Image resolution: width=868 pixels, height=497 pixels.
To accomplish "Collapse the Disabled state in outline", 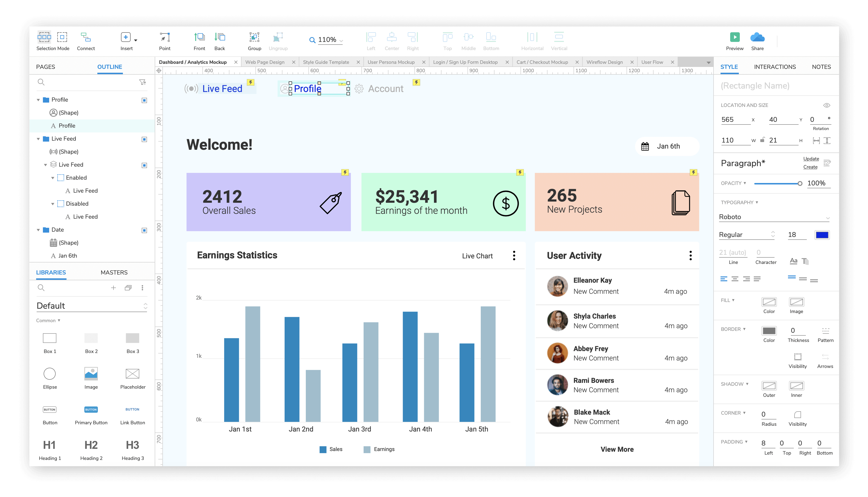I will coord(53,204).
